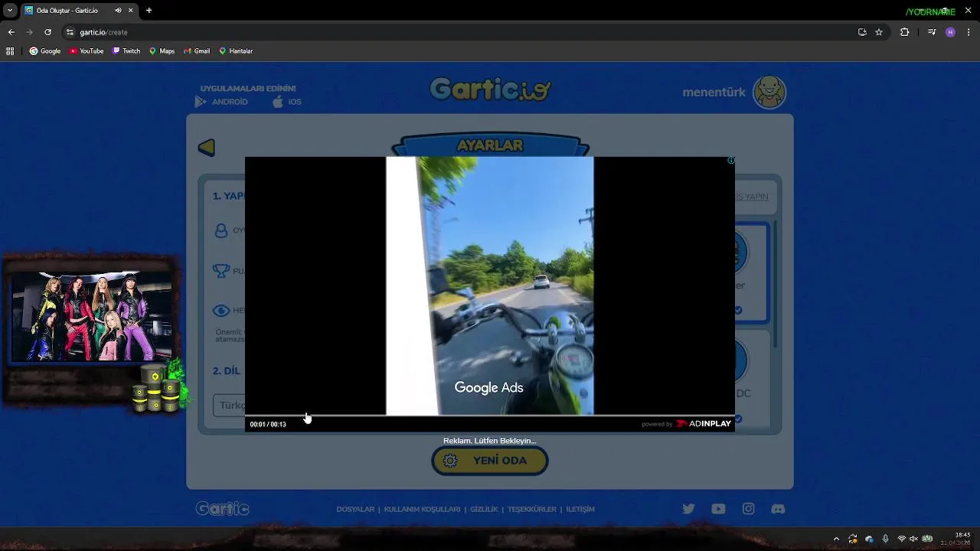Viewport: 980px width, 551px height.
Task: Open Gartic's YouTube channel
Action: coord(718,509)
